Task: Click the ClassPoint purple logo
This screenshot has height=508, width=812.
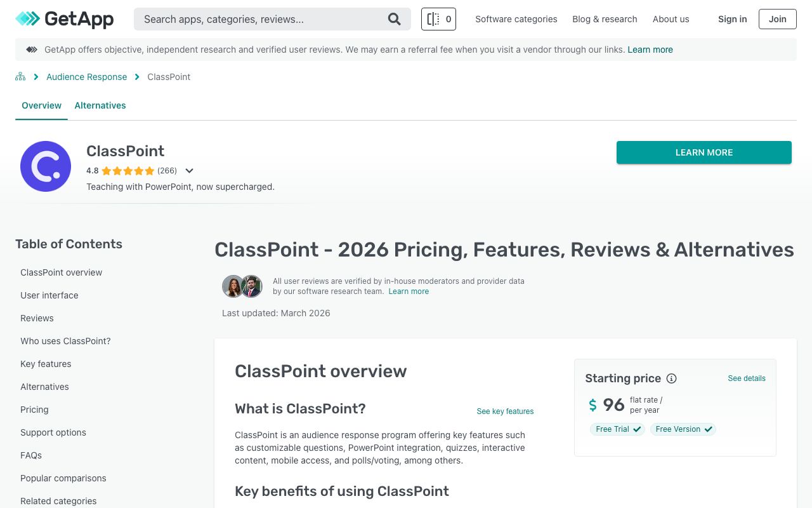Action: pos(46,166)
